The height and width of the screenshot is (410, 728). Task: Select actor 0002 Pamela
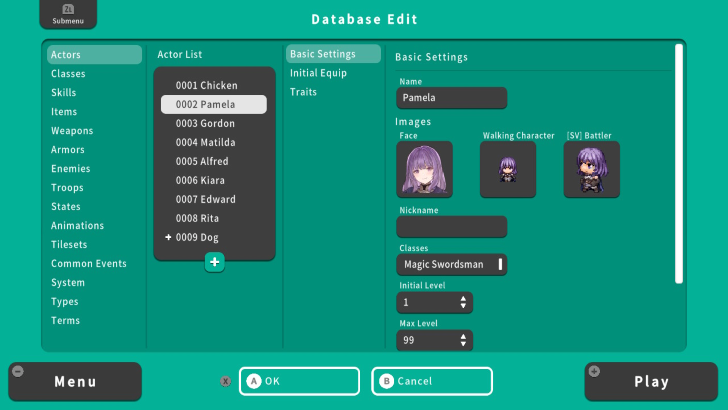214,104
